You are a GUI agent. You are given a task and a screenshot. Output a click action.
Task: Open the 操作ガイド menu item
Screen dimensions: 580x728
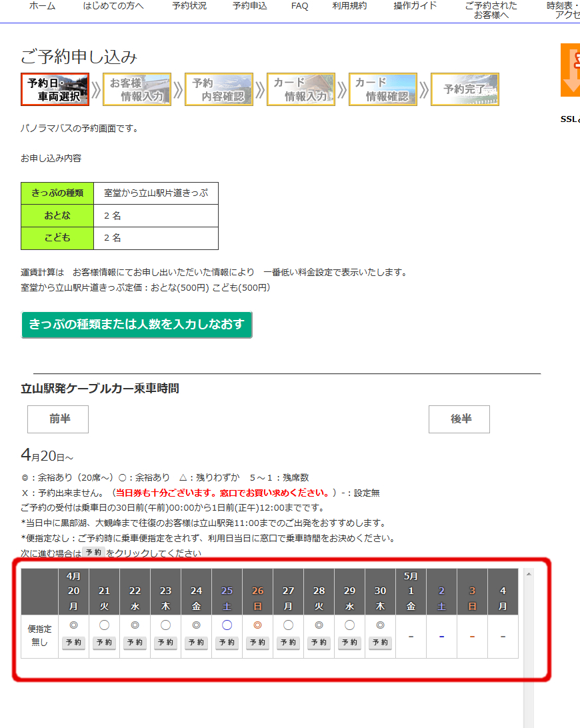click(x=415, y=6)
